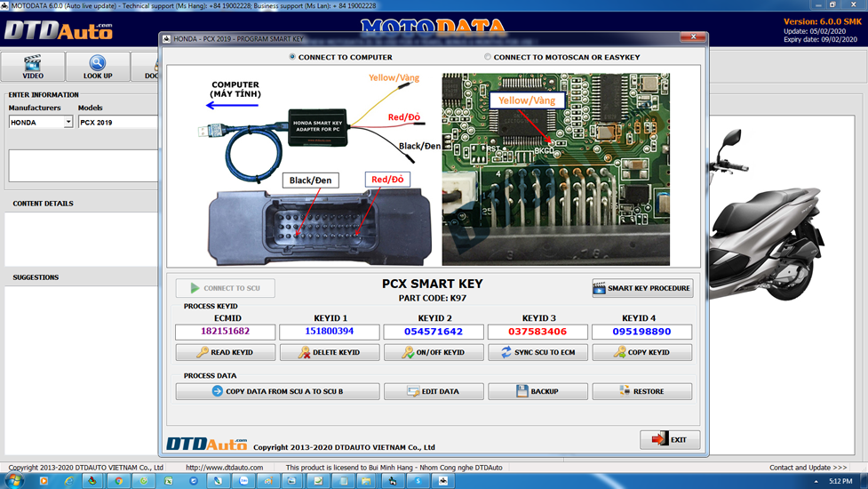This screenshot has height=489, width=868.
Task: Open Internet Explorer from the taskbar
Action: click(x=68, y=481)
